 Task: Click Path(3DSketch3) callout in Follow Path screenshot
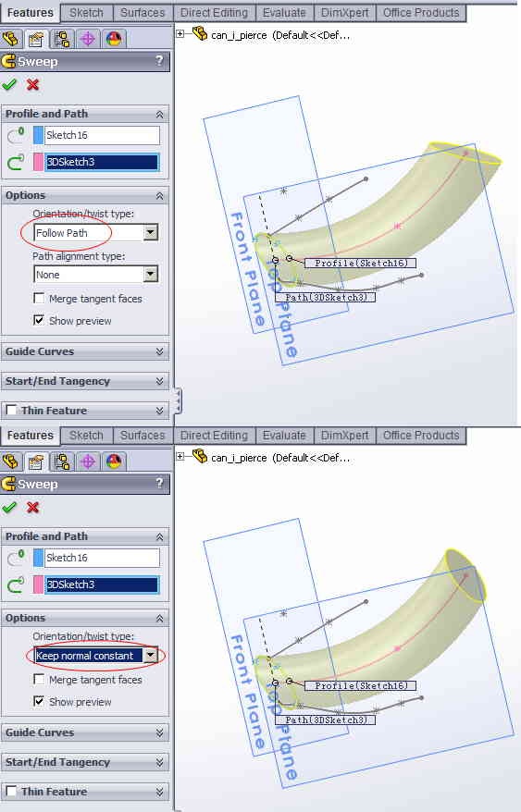click(x=325, y=297)
